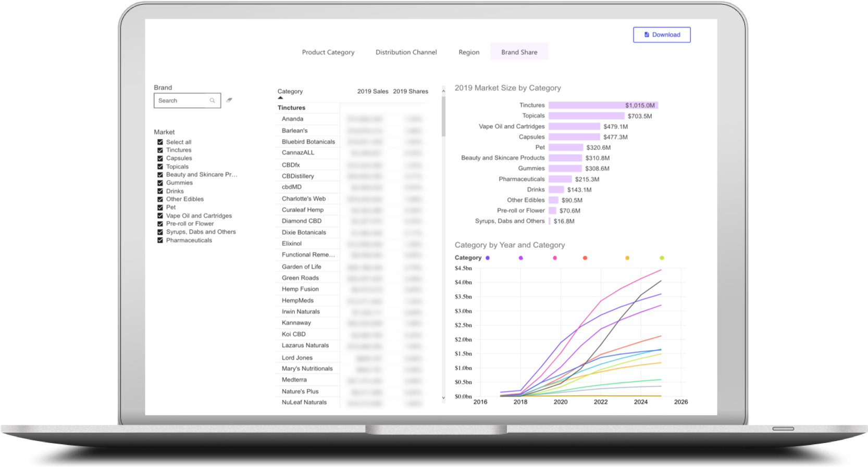
Task: Click the green legend dot above line chart
Action: click(x=662, y=258)
